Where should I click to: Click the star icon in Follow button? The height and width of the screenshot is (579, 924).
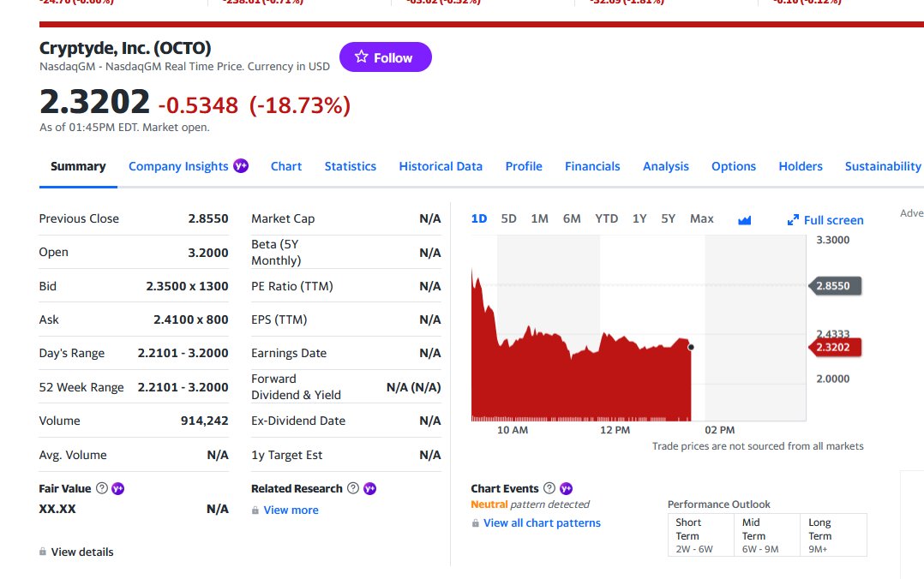(x=361, y=57)
